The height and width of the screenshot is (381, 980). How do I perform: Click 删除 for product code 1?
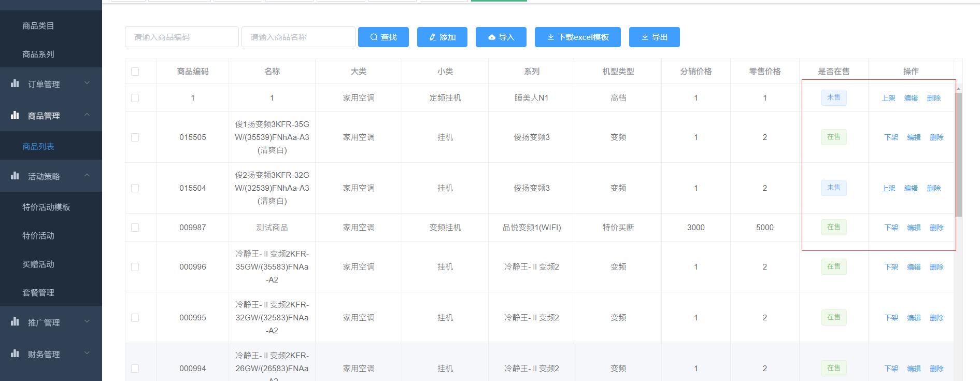click(x=934, y=98)
